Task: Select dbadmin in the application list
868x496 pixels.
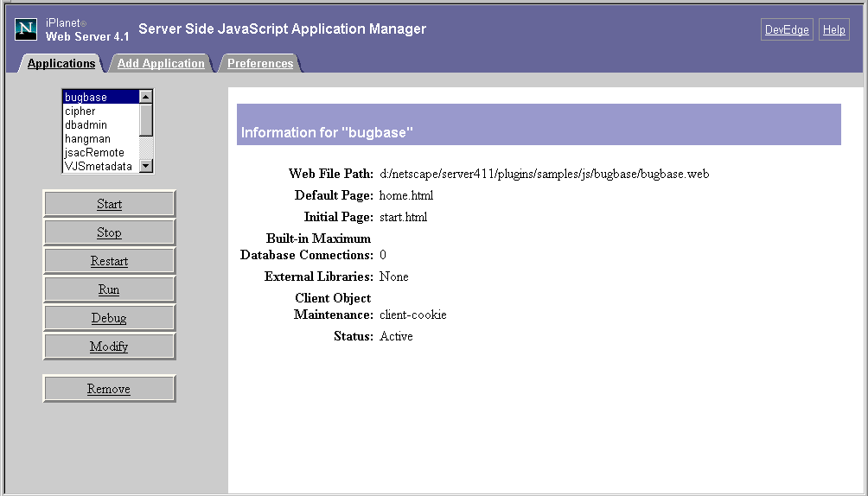Action: click(100, 124)
